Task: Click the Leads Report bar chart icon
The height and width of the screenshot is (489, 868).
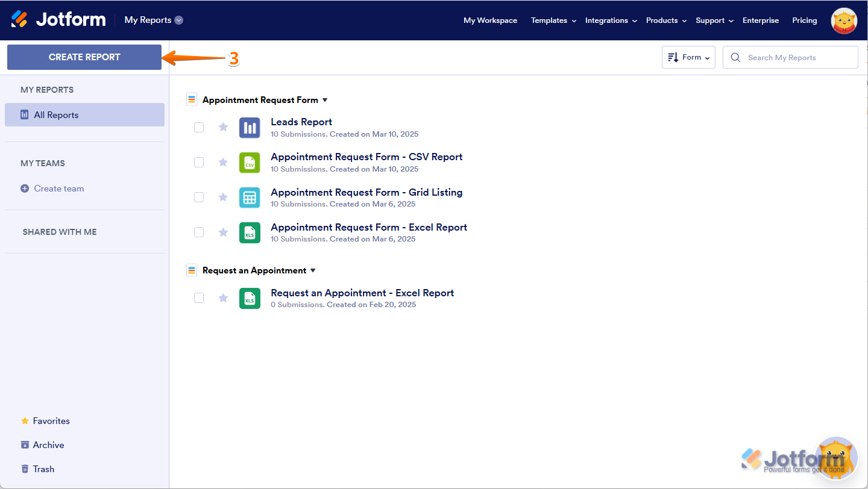Action: click(x=250, y=128)
